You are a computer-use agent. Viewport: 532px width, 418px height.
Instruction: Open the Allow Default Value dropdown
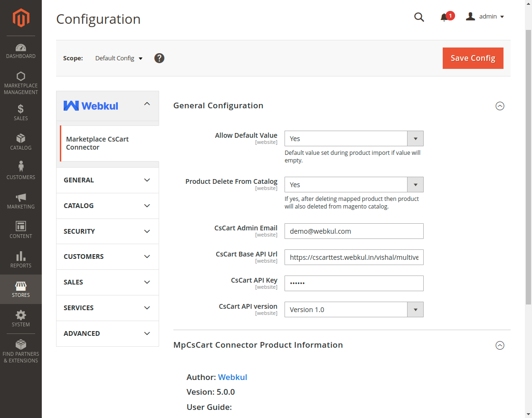coord(353,139)
